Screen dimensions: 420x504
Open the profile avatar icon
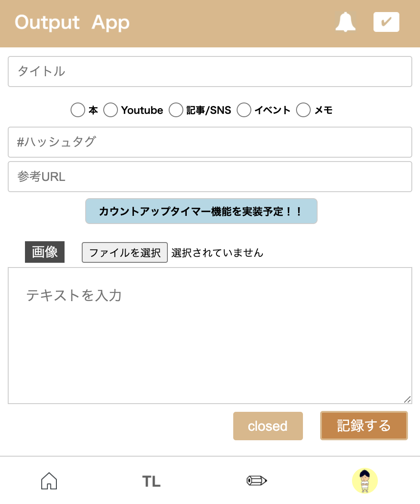[x=365, y=481]
